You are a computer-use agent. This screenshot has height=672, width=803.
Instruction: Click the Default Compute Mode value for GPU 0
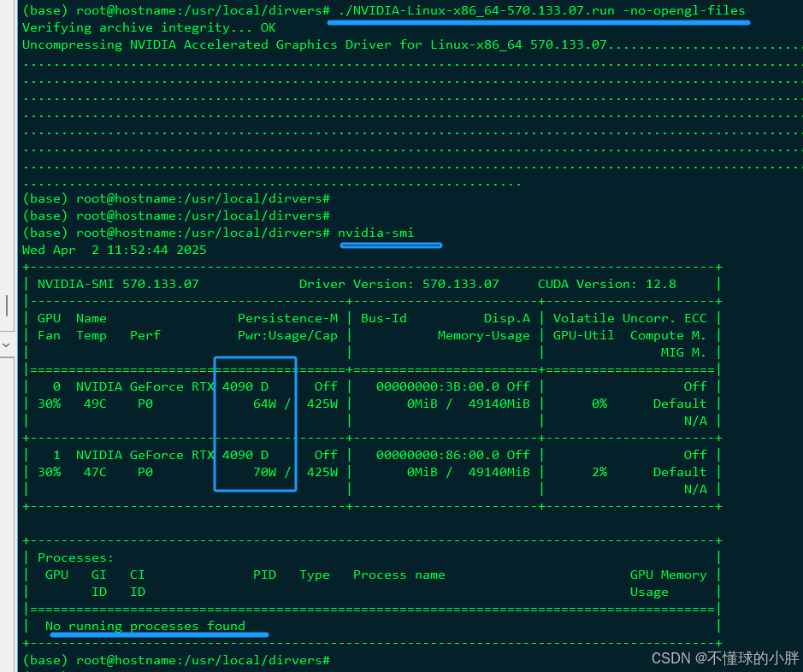(680, 403)
